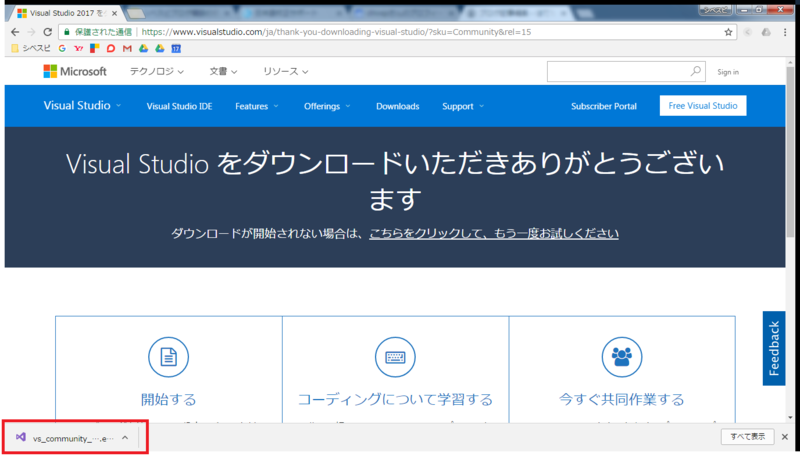Open Visual Studio IDE menu item
The image size is (800, 456).
[x=179, y=106]
